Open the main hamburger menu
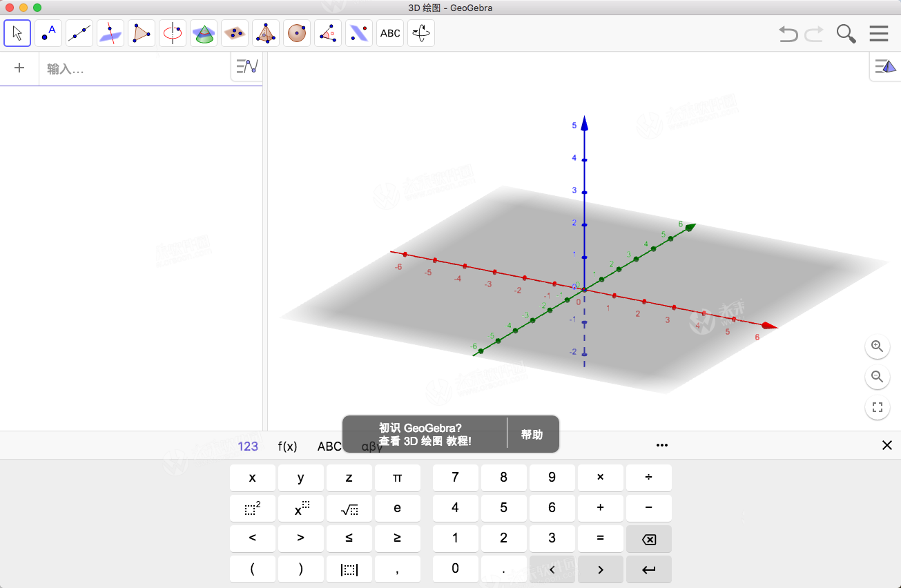The width and height of the screenshot is (901, 588). (879, 34)
